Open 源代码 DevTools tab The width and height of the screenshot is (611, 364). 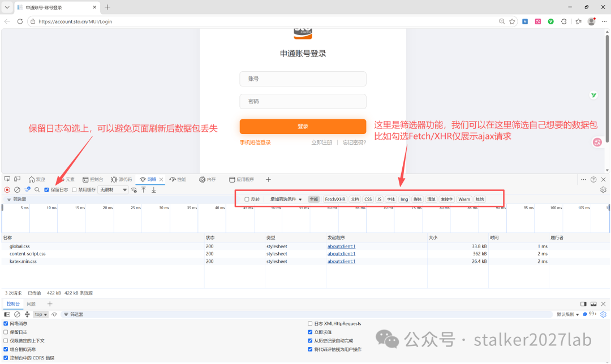click(x=121, y=180)
